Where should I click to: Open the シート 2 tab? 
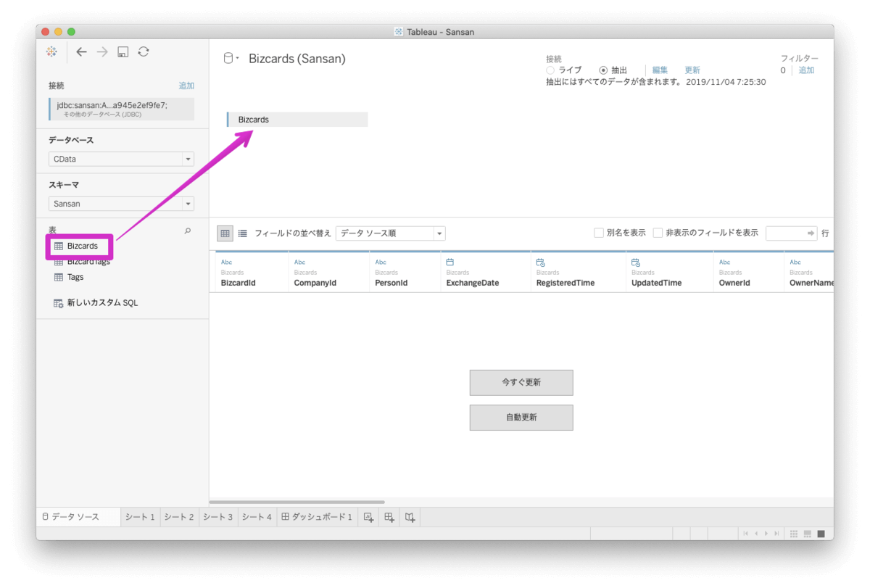[x=179, y=517]
